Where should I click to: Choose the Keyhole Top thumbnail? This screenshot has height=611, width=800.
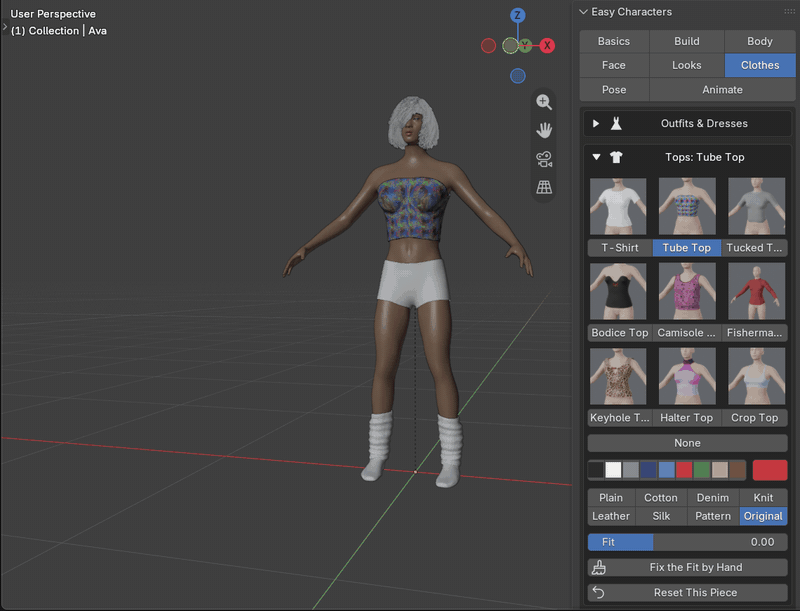point(618,376)
